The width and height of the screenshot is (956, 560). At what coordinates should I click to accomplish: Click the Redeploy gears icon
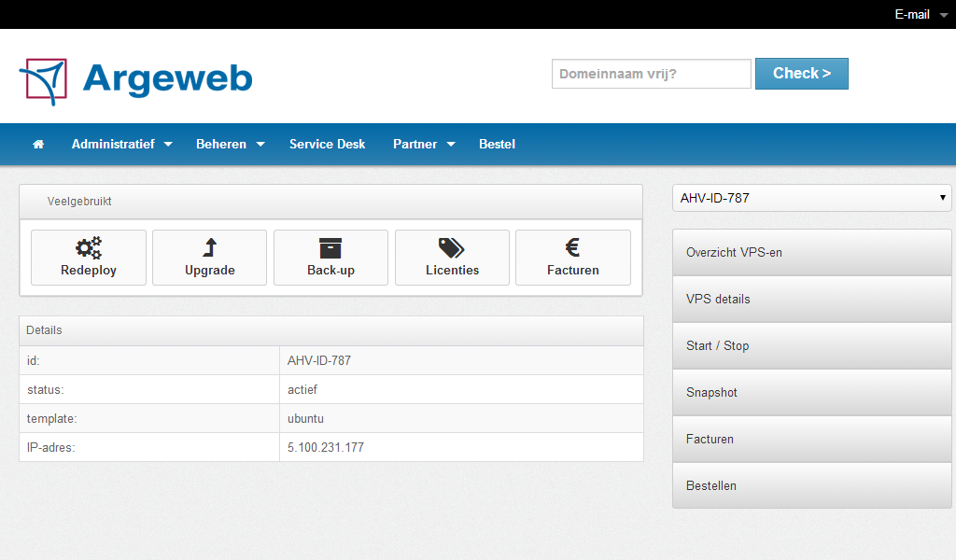89,247
